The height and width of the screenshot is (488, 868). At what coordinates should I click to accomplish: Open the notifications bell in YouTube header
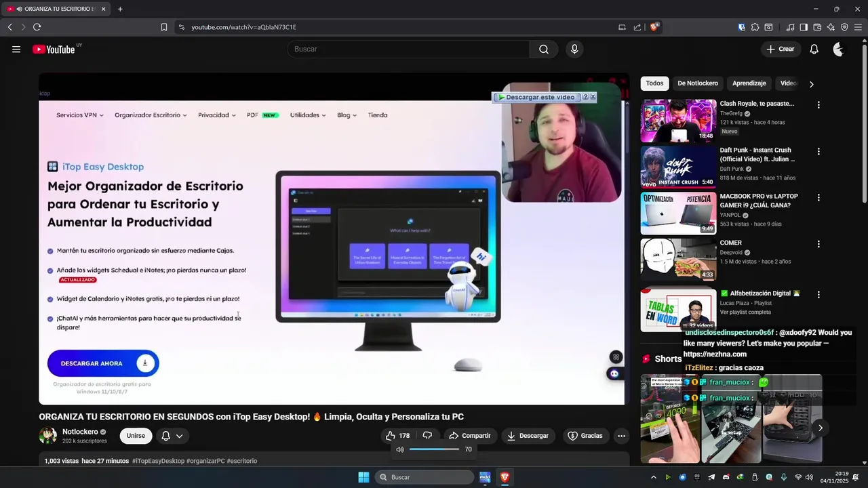coord(814,49)
